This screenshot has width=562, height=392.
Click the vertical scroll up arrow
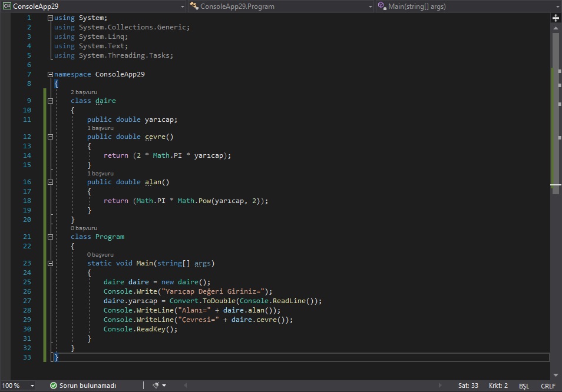pyautogui.click(x=556, y=28)
